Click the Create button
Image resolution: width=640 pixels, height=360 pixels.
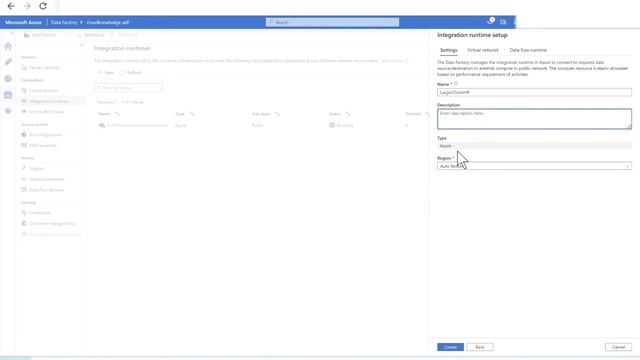tap(451, 347)
